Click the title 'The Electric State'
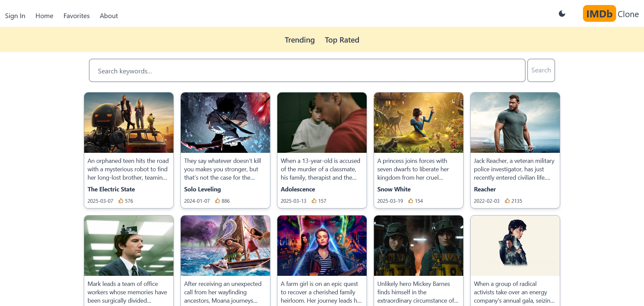644x306 pixels. point(111,189)
